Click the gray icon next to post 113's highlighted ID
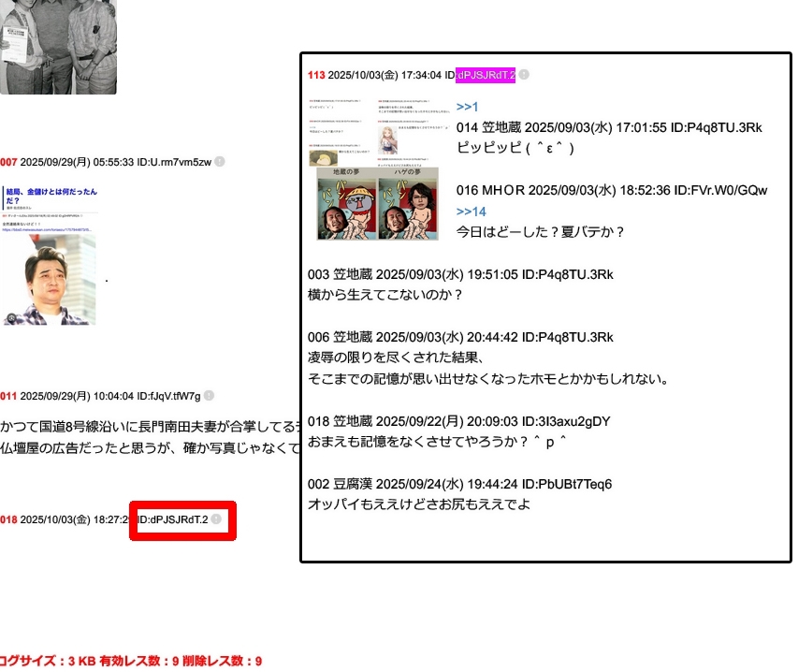Screen dimensions: 798x672 point(524,75)
